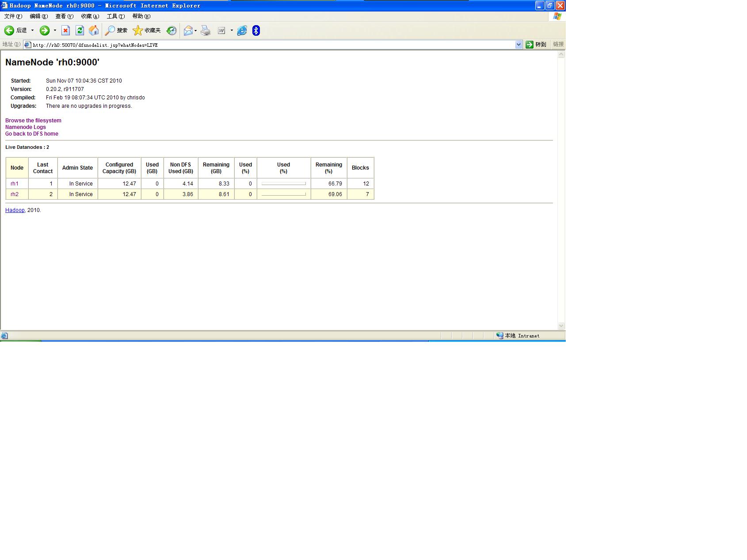
Task: Click rh1 In Service admin state
Action: coord(81,184)
